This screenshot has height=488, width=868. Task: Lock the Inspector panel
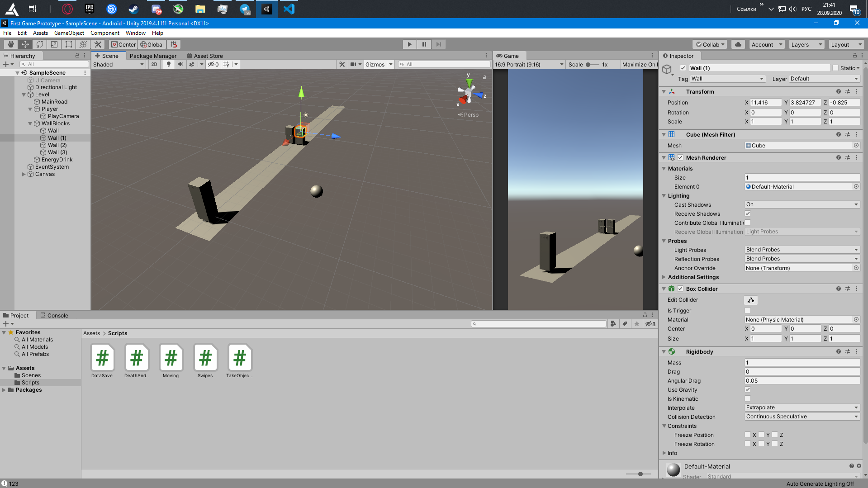click(x=854, y=55)
